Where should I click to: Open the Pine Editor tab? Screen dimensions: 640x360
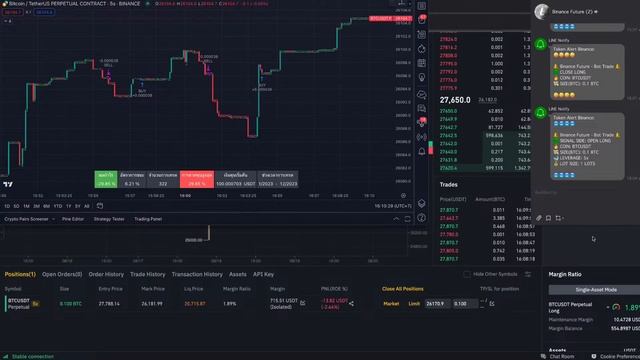pyautogui.click(x=73, y=219)
